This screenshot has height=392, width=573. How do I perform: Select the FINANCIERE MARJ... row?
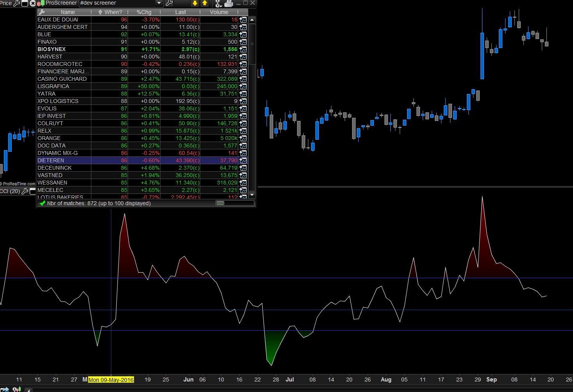coord(142,71)
